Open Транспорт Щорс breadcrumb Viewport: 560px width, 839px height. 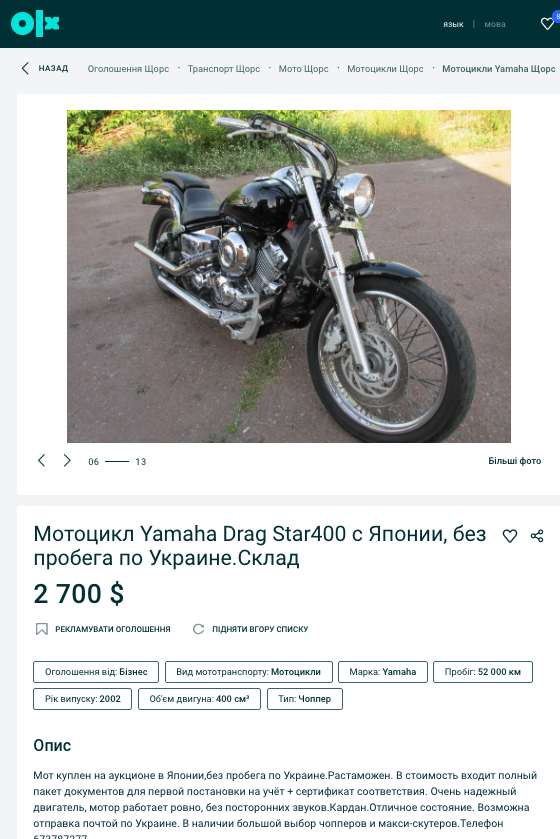click(224, 68)
